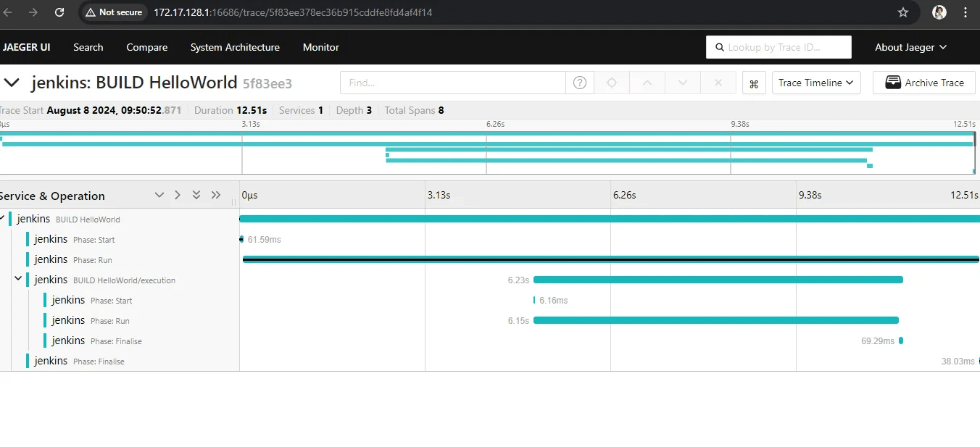Click the find help question mark icon
This screenshot has width=980, height=447.
point(580,83)
